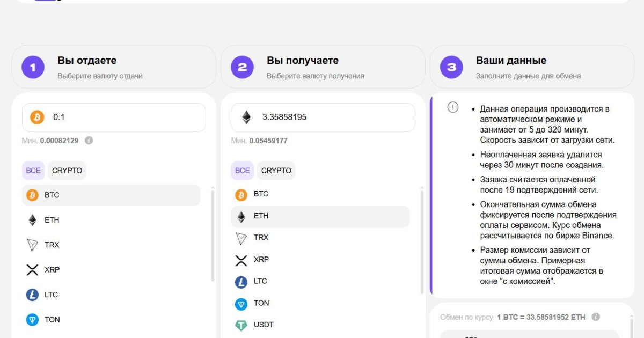Select ETH as the currency to receive
Screen dimensions: 644x338
coord(320,216)
